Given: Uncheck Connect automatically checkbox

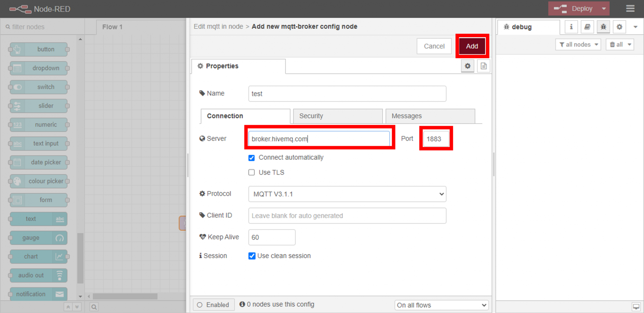Looking at the screenshot, I should point(252,158).
